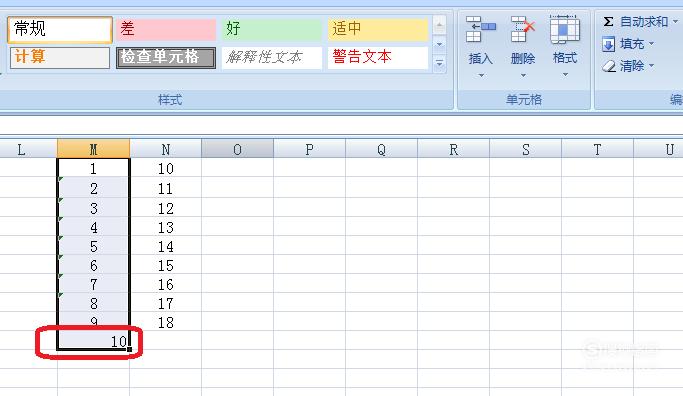
Task: Click the cell containing 5 in column M
Action: tap(93, 246)
